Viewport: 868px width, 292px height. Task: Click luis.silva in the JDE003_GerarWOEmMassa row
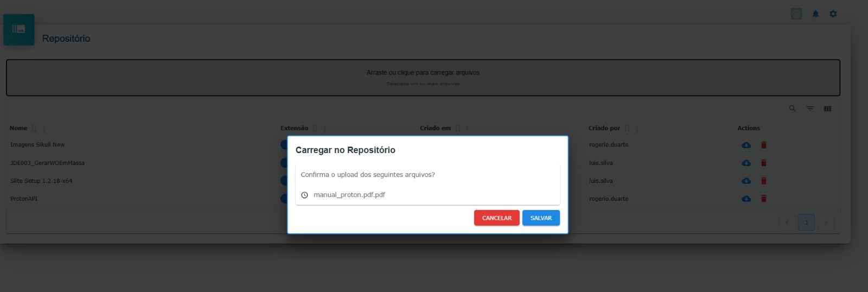pos(601,163)
